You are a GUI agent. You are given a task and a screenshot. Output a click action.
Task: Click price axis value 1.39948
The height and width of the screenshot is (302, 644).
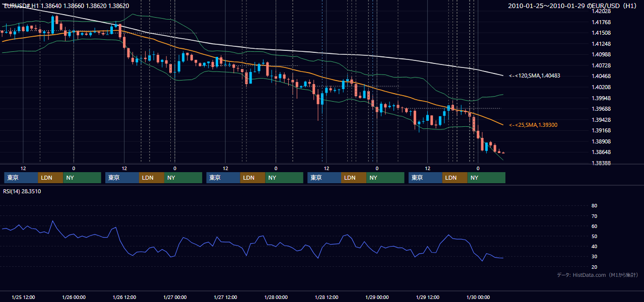(x=601, y=98)
